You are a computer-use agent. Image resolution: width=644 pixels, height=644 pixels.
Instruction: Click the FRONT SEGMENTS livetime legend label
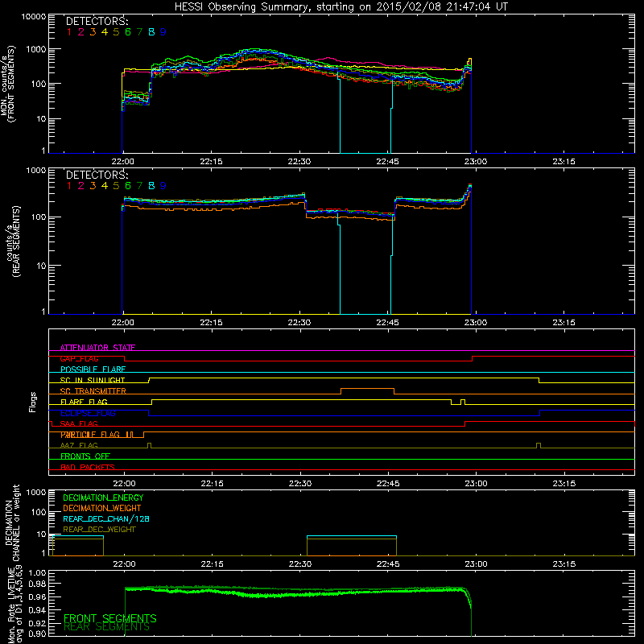tap(110, 618)
